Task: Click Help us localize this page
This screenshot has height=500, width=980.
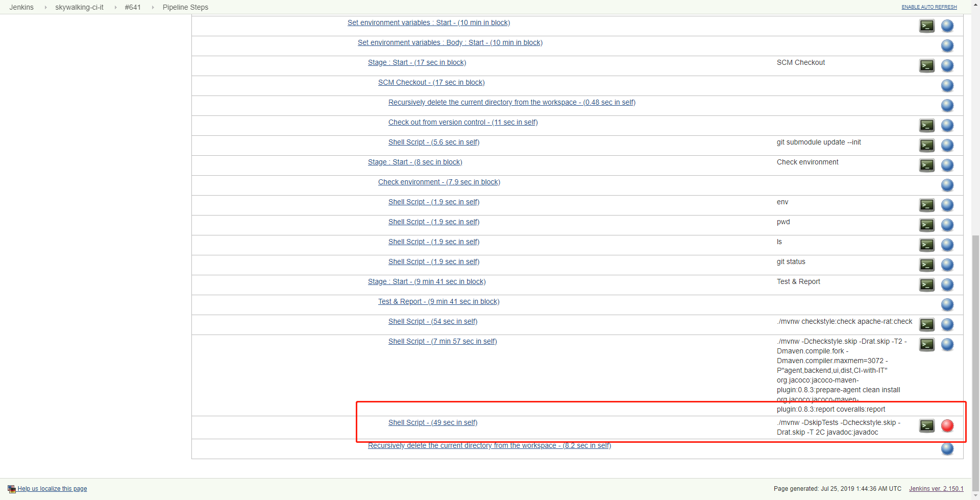Action: coord(52,489)
